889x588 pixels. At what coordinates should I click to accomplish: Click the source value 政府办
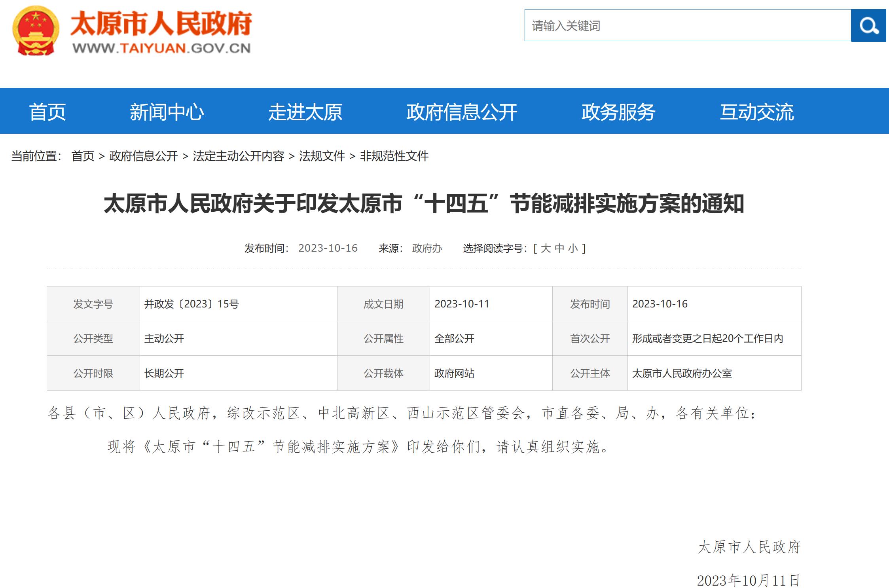427,248
